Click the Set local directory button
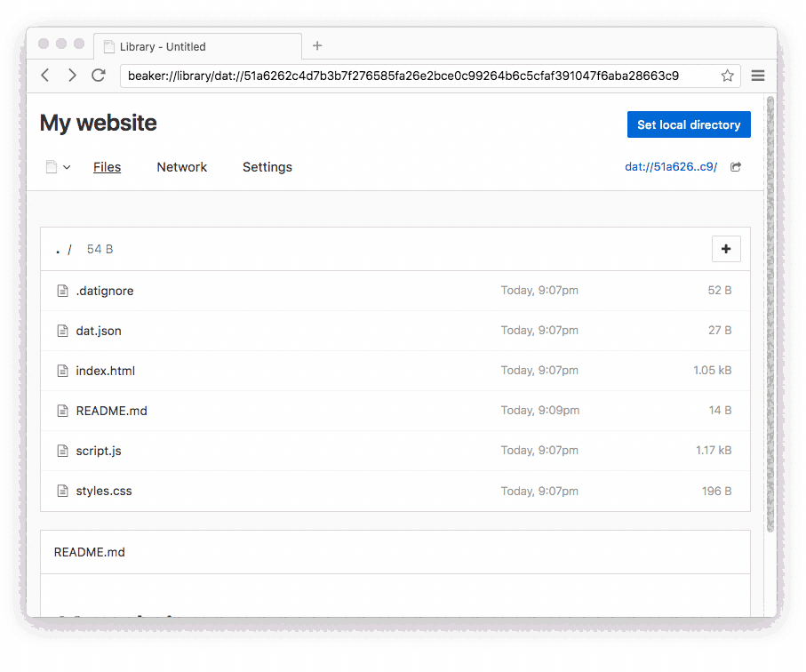This screenshot has width=806, height=672. pyautogui.click(x=689, y=124)
